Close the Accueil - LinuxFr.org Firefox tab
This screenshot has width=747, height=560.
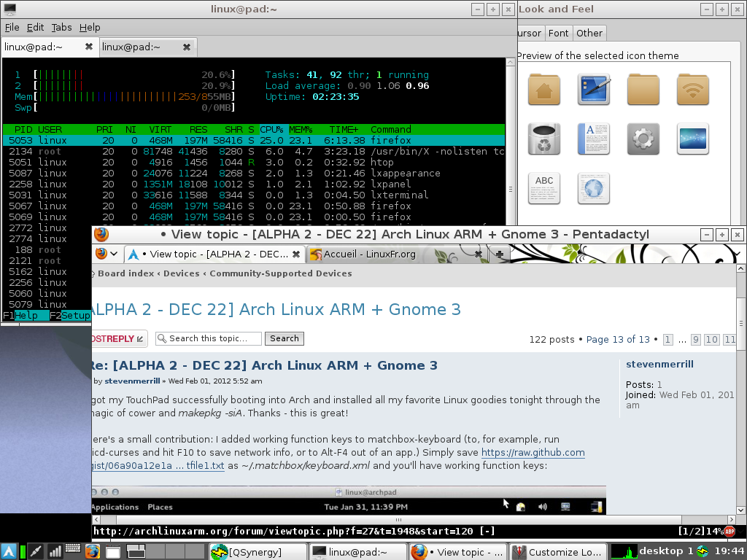(479, 254)
